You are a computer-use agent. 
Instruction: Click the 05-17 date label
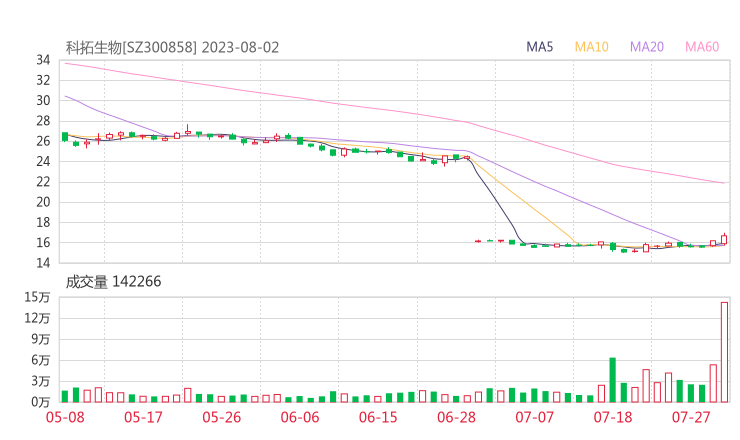143,417
